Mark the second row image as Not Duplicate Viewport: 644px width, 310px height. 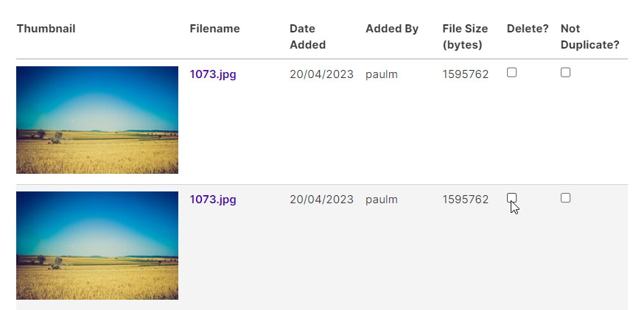(x=566, y=198)
